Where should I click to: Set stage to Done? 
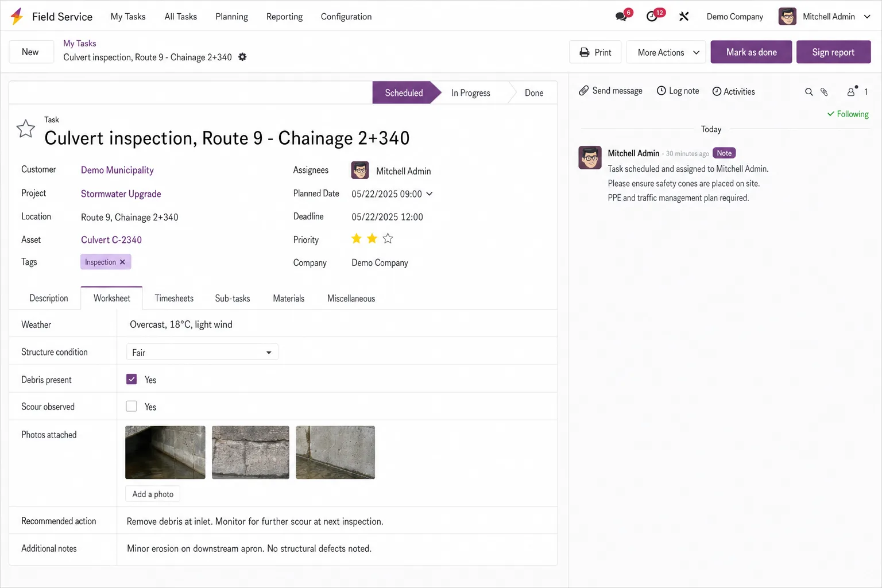point(533,93)
